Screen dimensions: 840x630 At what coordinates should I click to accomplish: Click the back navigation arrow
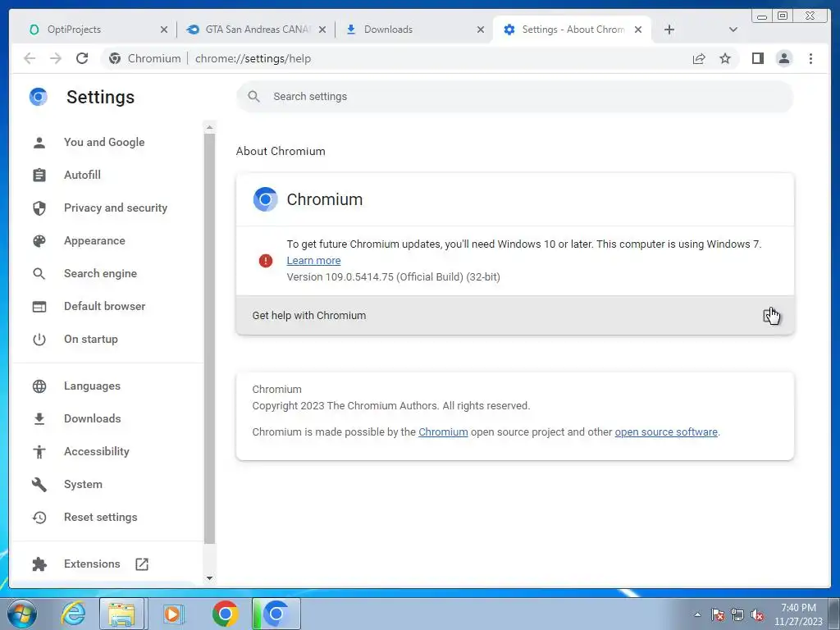click(30, 58)
